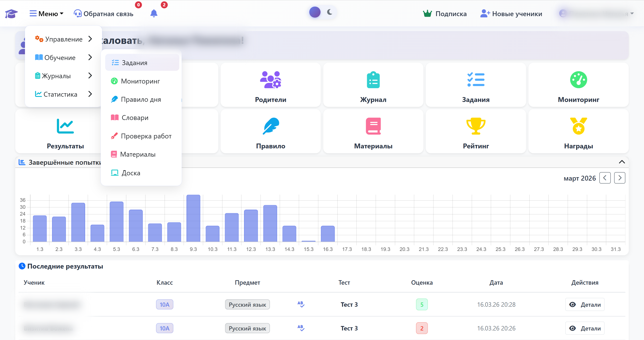Image resolution: width=644 pixels, height=340 pixels.
Task: Click the red grade 2 badge
Action: pyautogui.click(x=422, y=328)
